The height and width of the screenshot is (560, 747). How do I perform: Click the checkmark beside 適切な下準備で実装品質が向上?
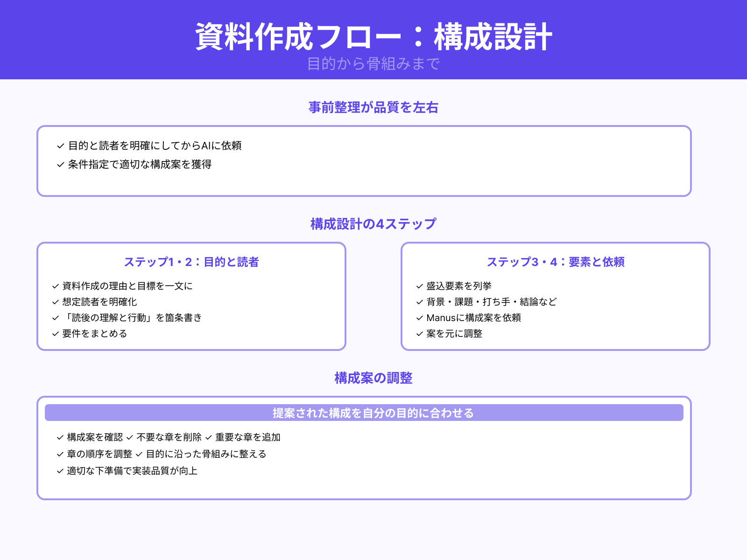59,470
